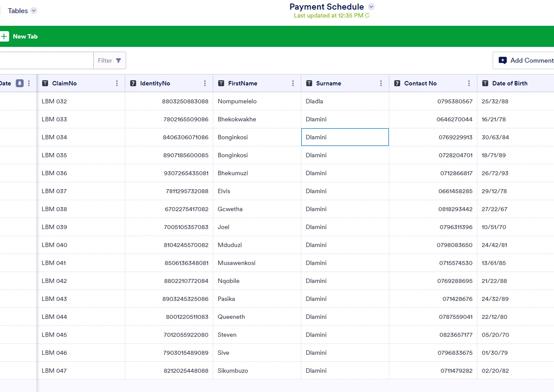The width and height of the screenshot is (554, 392).
Task: Select cell LBM 032
Action: 81,101
